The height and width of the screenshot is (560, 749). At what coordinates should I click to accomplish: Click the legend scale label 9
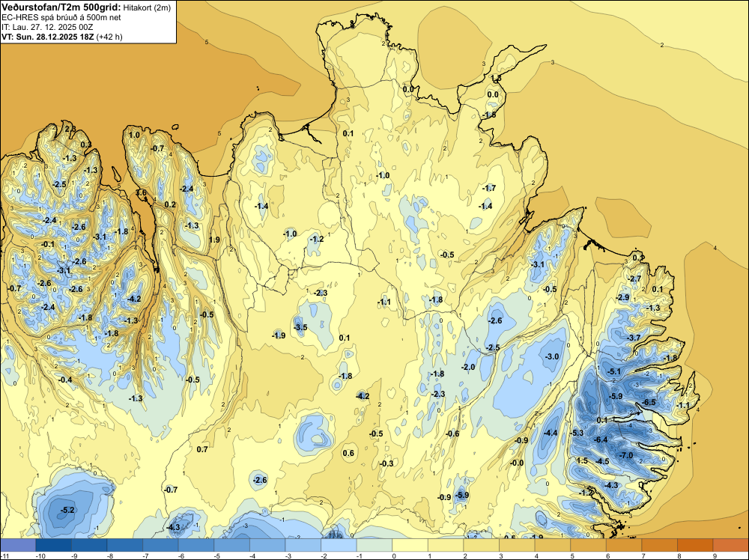pos(715,556)
